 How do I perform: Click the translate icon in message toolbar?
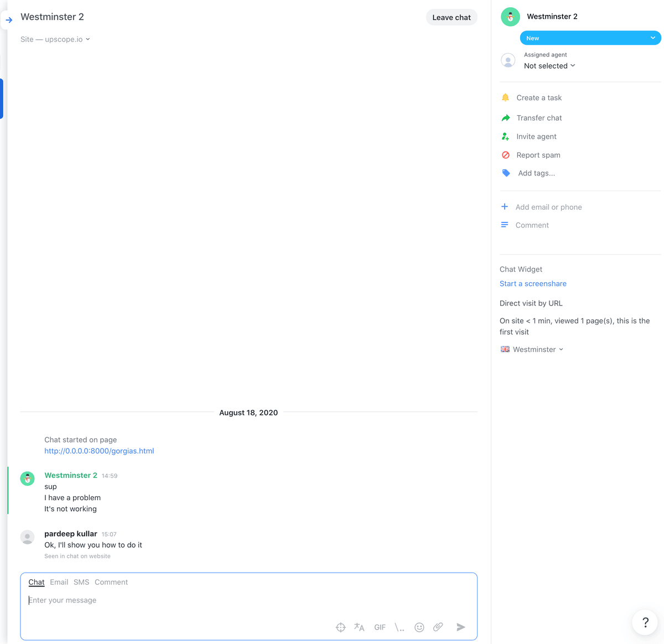[359, 627]
